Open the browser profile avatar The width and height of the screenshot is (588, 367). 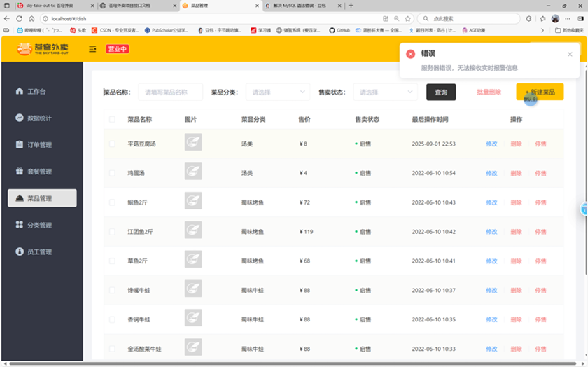pyautogui.click(x=555, y=18)
